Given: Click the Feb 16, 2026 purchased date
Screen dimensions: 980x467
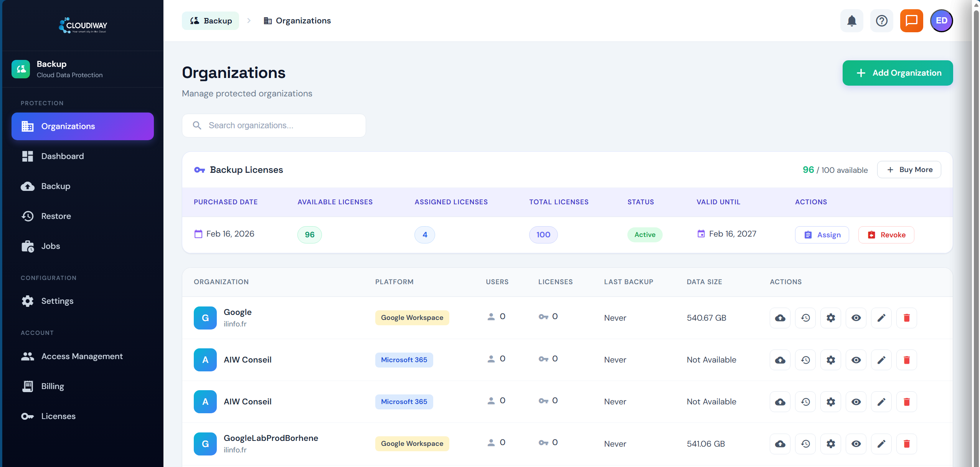Looking at the screenshot, I should click(230, 234).
